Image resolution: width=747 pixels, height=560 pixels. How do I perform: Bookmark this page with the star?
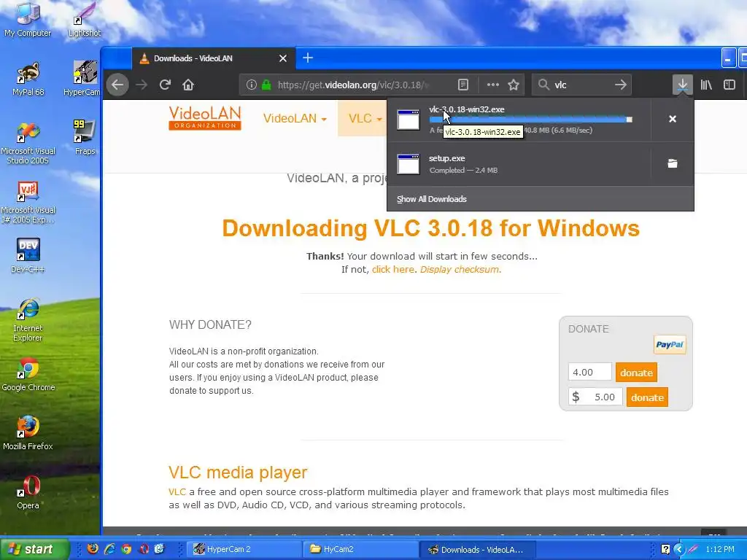[513, 85]
